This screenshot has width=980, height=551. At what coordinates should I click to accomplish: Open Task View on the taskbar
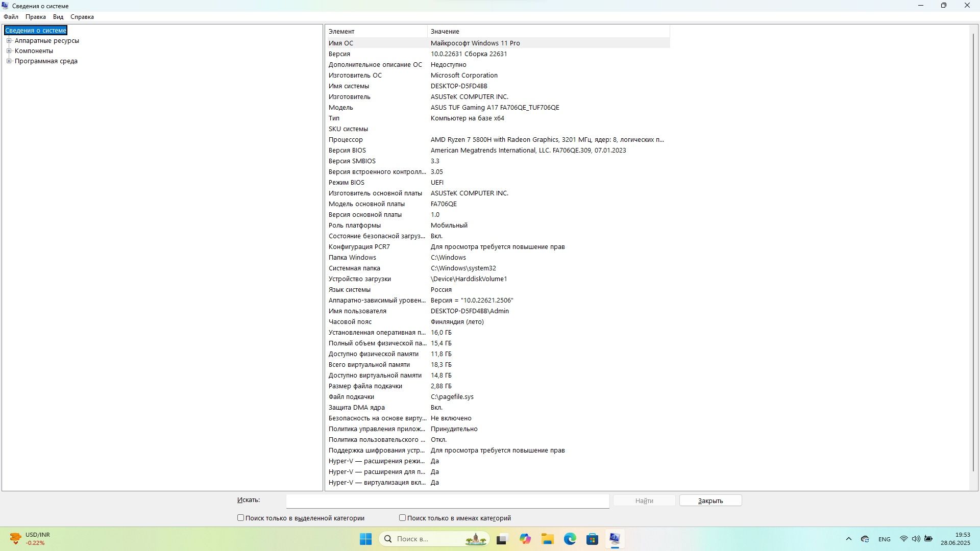click(x=502, y=539)
